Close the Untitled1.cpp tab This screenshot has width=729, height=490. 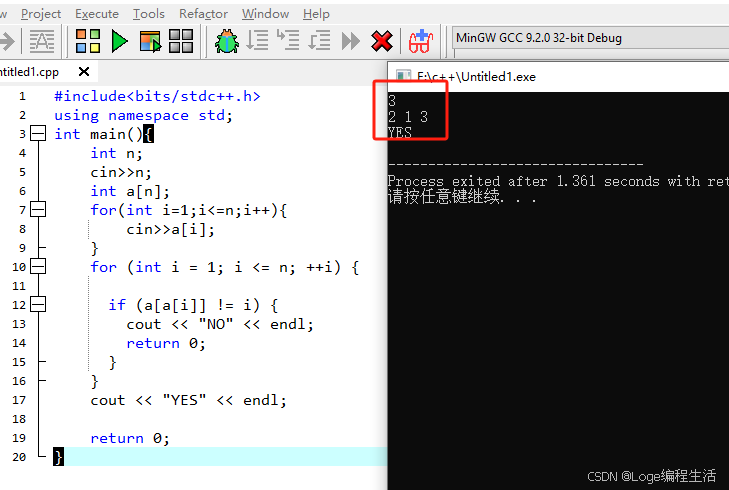click(x=84, y=72)
